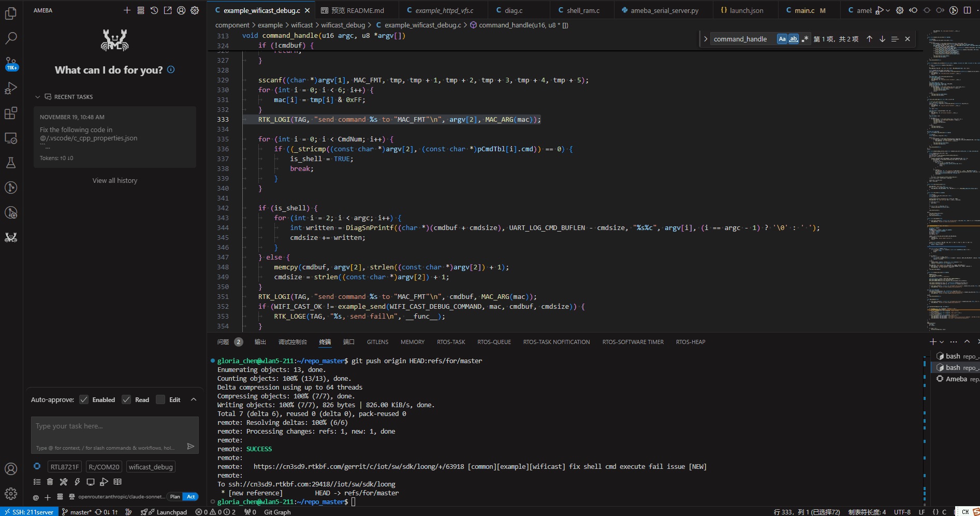
Task: Click the trash icon below the task input
Action: (50, 481)
